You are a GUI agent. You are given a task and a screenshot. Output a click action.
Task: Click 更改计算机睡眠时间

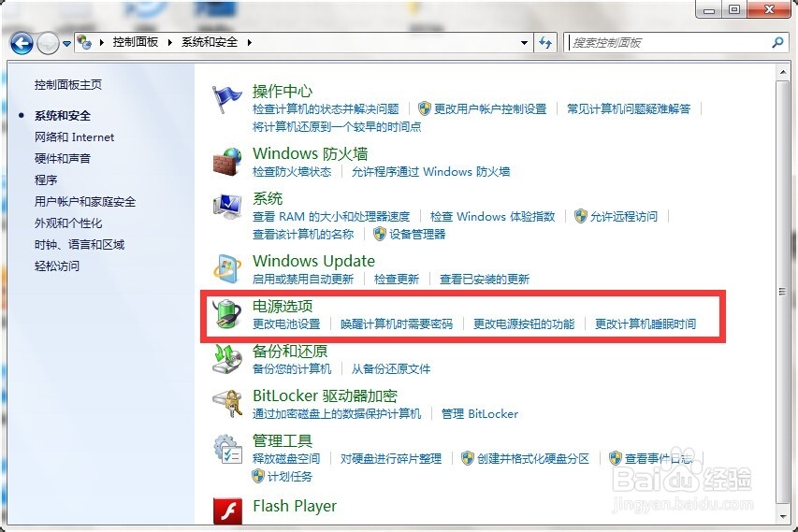(x=646, y=324)
